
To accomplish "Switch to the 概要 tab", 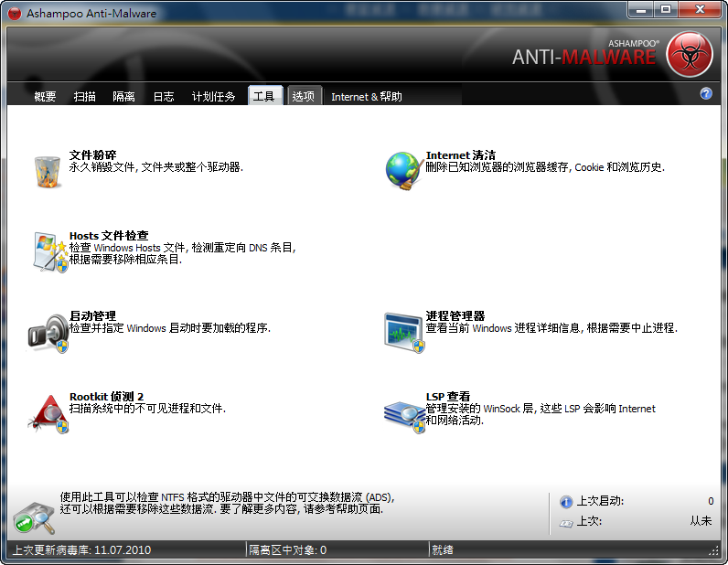I will click(45, 97).
